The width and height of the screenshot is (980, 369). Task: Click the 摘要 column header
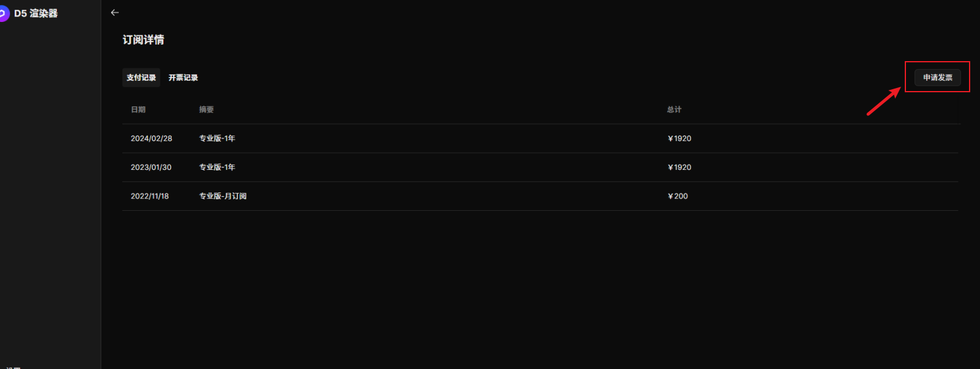pyautogui.click(x=206, y=109)
